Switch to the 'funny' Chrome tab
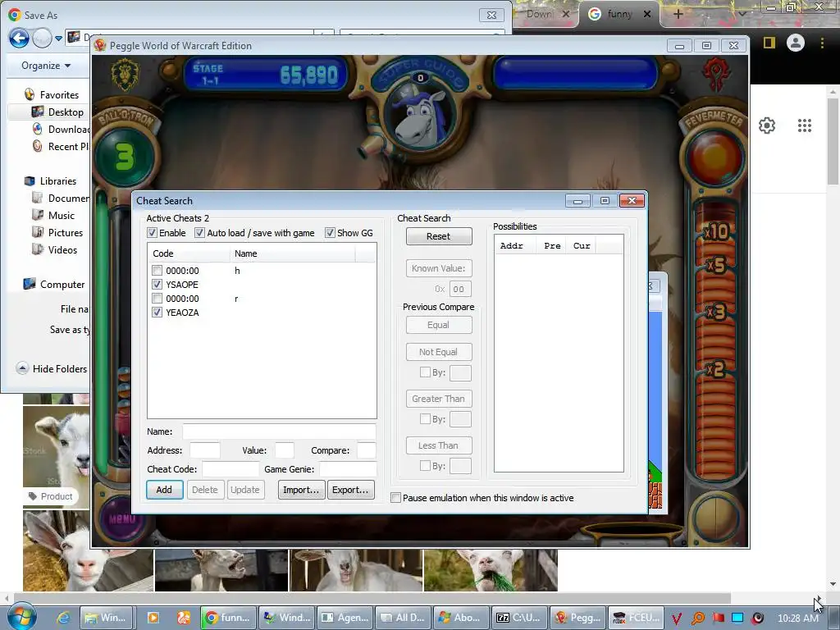 click(619, 15)
